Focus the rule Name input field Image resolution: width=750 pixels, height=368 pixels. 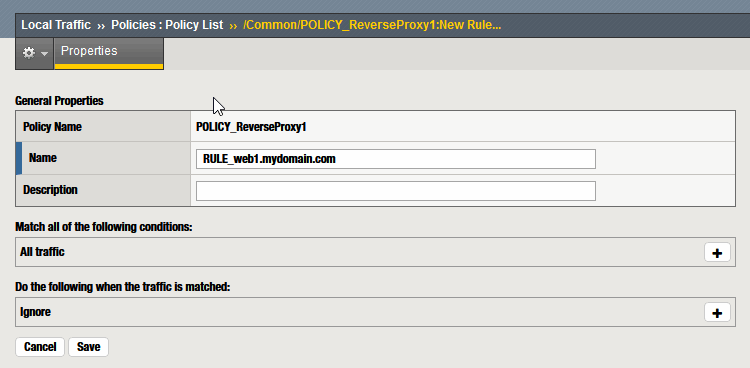pyautogui.click(x=396, y=159)
